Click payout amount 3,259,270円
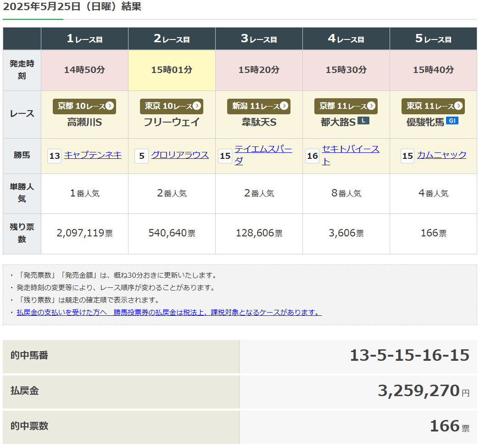480x448 pixels. [x=424, y=391]
